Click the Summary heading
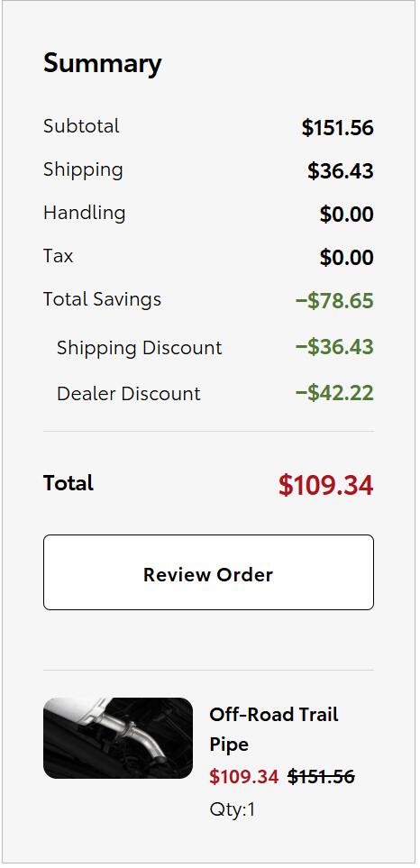Viewport: 420px width, 868px height. [103, 63]
